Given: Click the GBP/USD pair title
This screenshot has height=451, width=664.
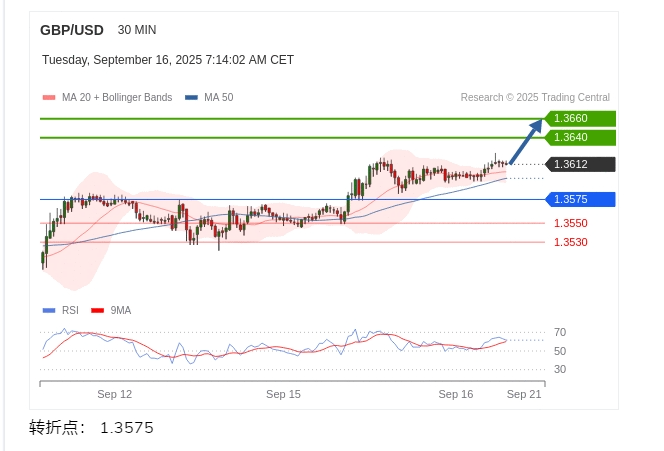Looking at the screenshot, I should tap(72, 30).
